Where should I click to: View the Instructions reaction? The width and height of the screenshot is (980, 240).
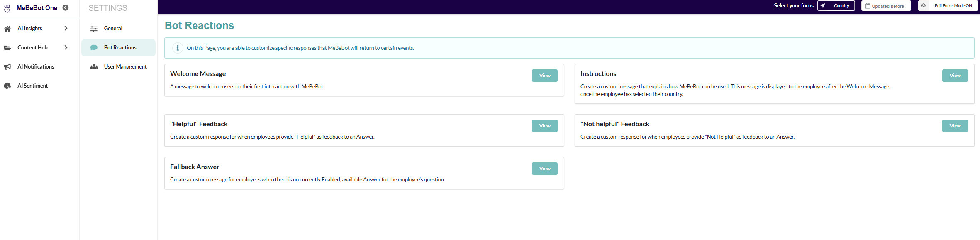(x=955, y=76)
